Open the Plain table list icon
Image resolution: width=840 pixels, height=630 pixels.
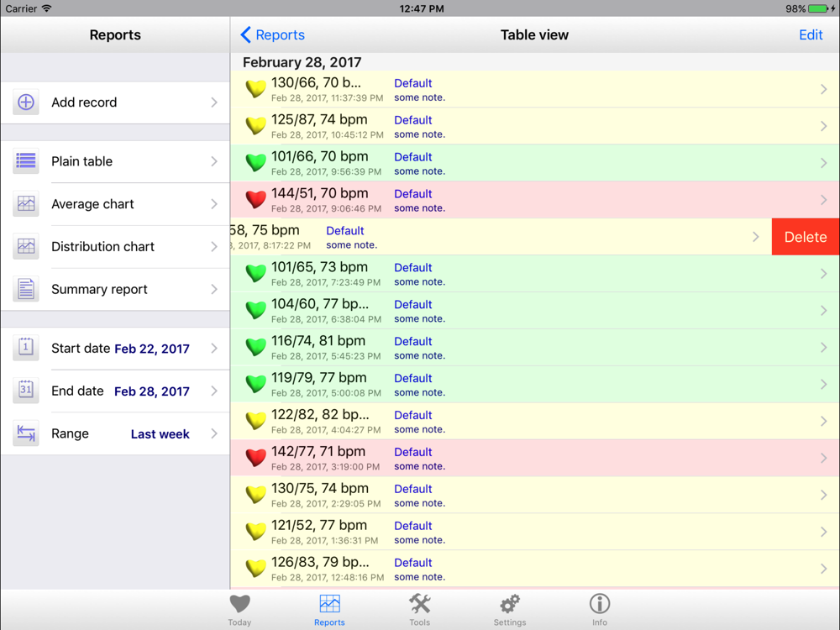point(26,161)
